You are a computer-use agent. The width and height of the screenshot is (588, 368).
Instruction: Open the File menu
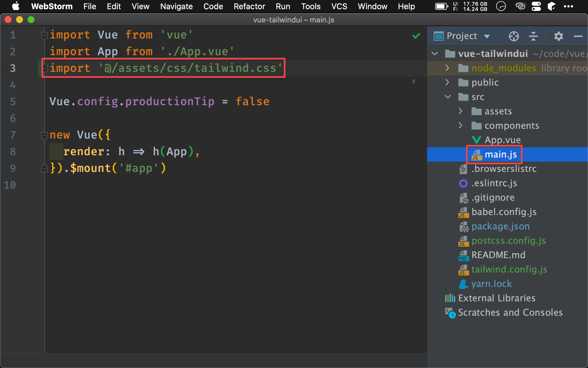[90, 6]
